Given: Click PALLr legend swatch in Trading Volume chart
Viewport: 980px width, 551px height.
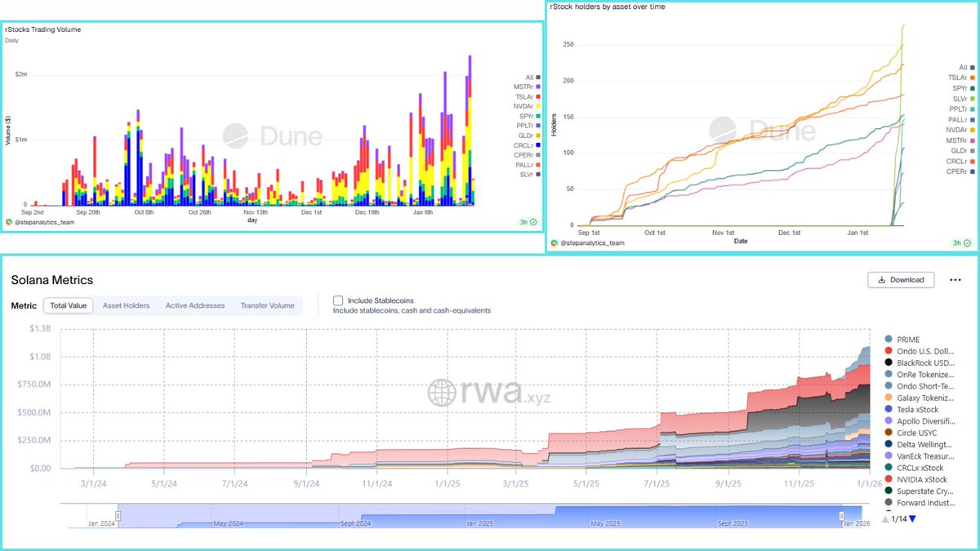Looking at the screenshot, I should coord(538,165).
